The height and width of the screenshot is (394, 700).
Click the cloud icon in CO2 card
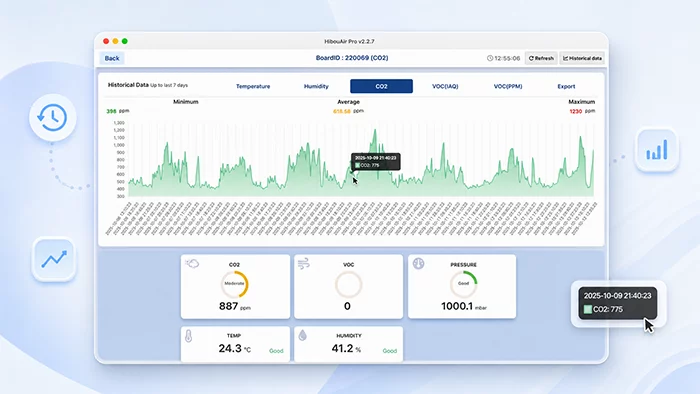click(192, 263)
